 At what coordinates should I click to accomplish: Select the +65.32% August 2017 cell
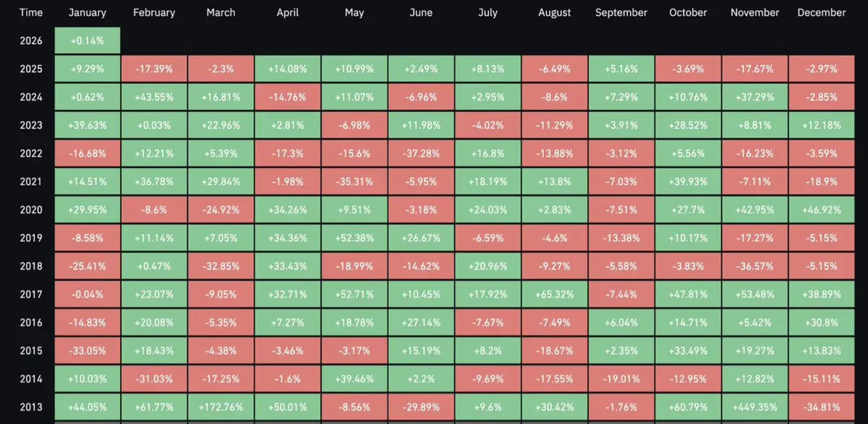pyautogui.click(x=555, y=294)
